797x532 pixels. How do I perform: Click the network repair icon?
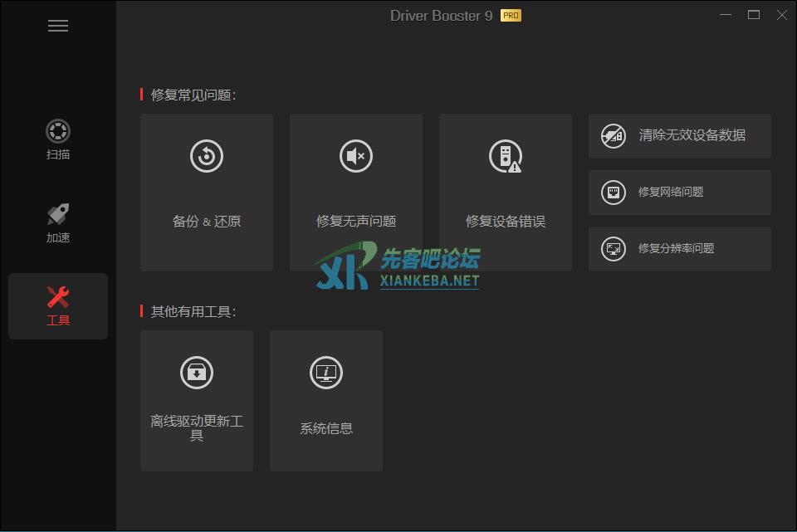click(x=614, y=193)
